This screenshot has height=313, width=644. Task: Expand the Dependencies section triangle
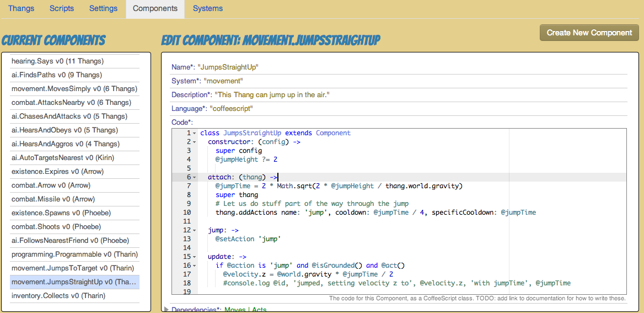click(167, 309)
